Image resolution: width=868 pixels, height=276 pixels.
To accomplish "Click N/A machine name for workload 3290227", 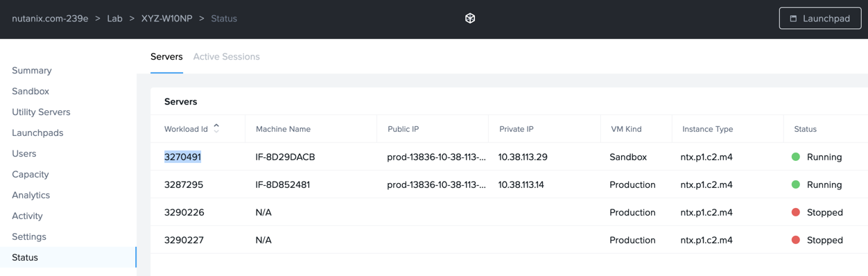I will tap(263, 240).
